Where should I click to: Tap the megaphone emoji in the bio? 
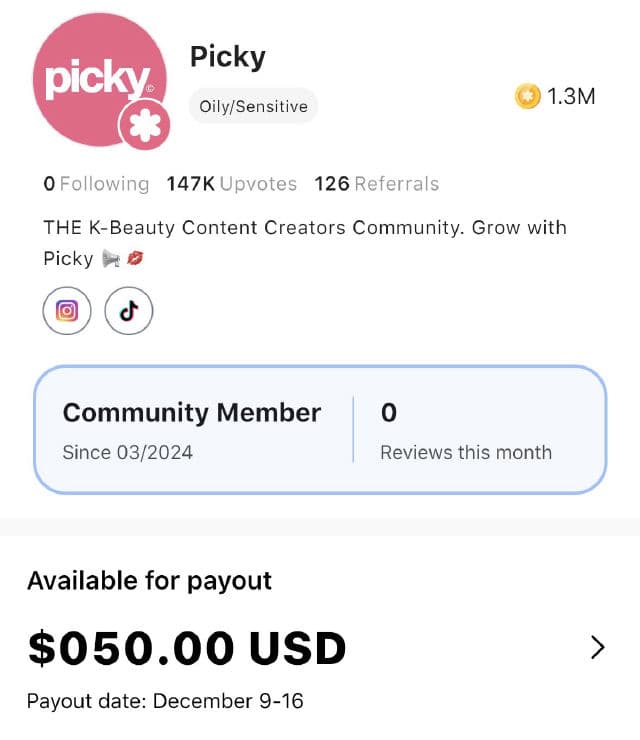click(x=110, y=259)
